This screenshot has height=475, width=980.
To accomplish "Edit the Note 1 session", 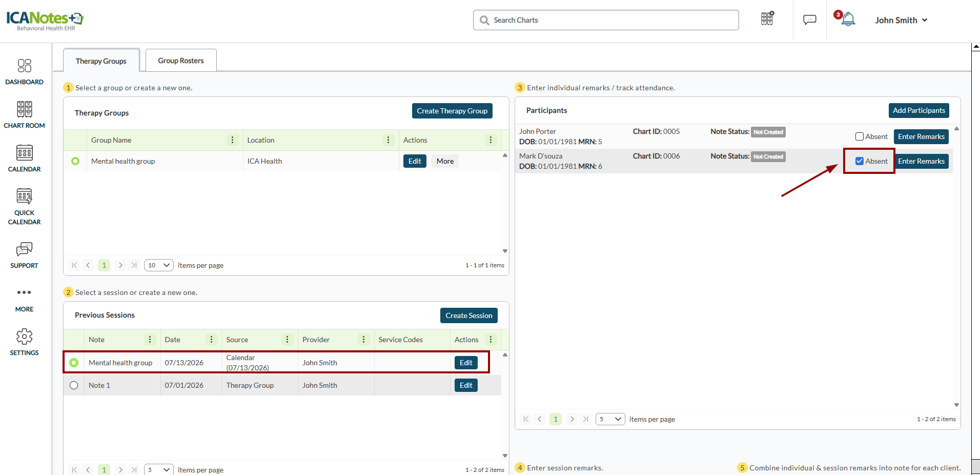I will [466, 385].
